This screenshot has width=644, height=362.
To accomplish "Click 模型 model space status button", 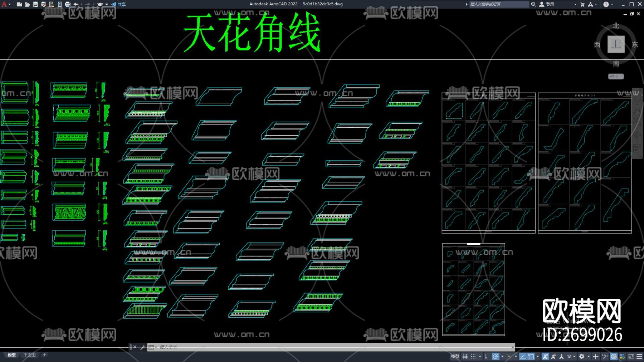I will pyautogui.click(x=455, y=356).
